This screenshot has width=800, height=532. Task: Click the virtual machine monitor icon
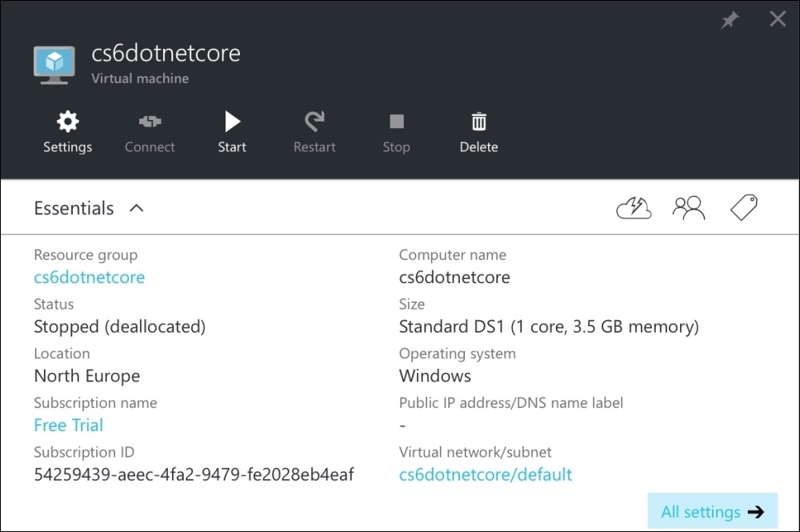54,65
